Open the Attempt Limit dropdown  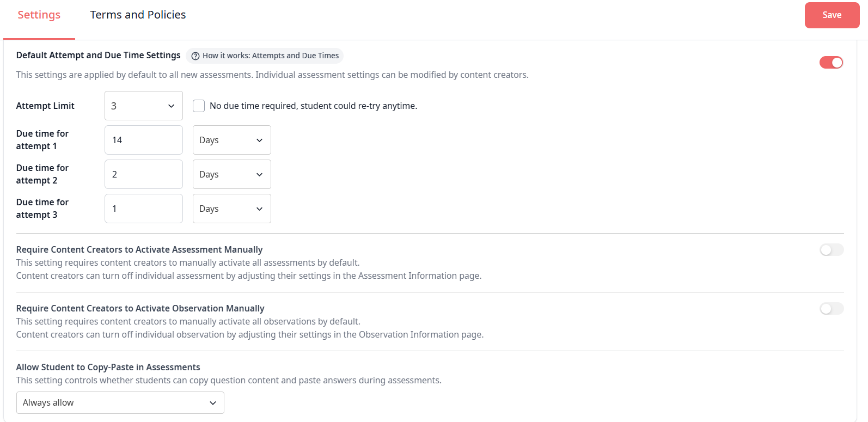click(x=143, y=106)
